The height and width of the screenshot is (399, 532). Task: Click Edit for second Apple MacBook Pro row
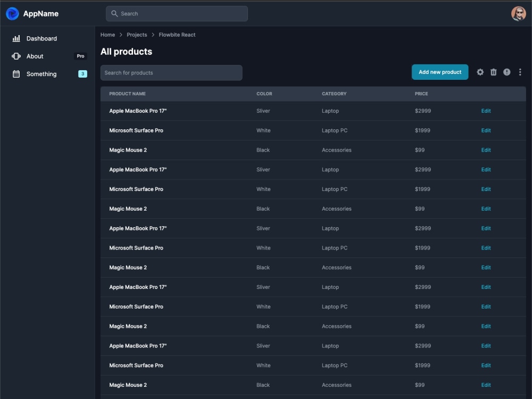point(486,170)
